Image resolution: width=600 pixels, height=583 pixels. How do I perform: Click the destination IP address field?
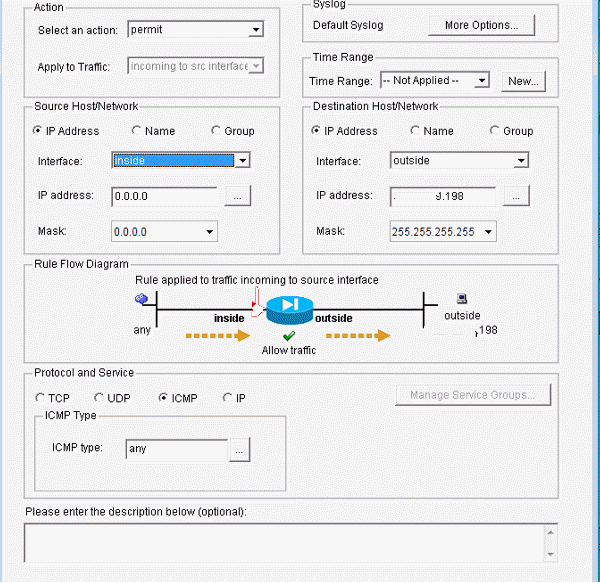point(443,196)
